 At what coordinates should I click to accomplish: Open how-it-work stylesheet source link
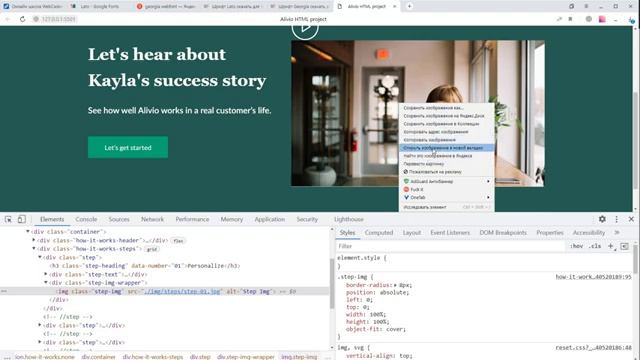593,277
